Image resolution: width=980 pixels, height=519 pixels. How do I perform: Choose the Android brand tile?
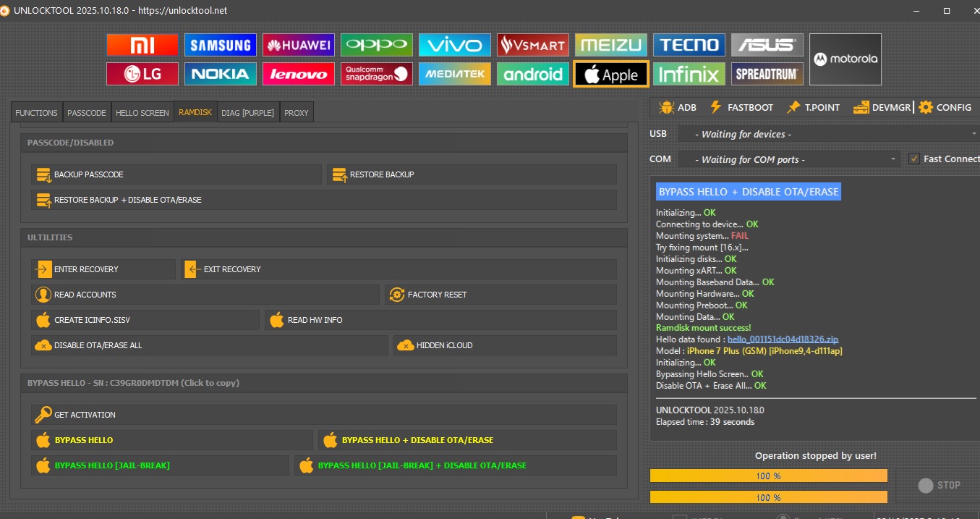tap(533, 74)
